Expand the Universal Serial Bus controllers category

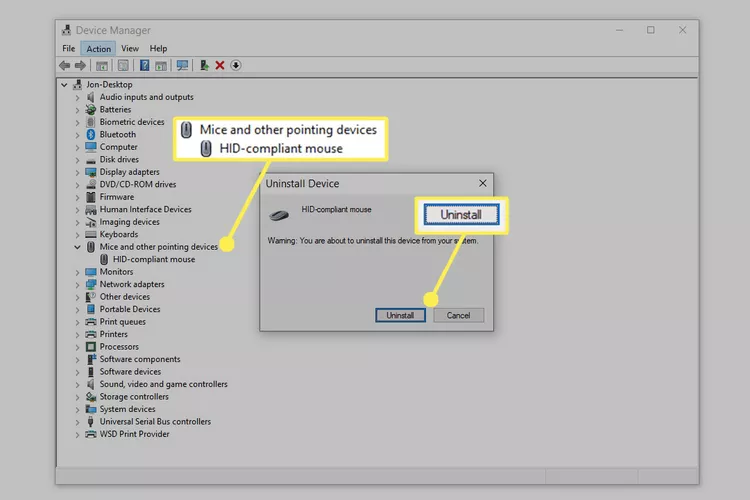(x=78, y=422)
